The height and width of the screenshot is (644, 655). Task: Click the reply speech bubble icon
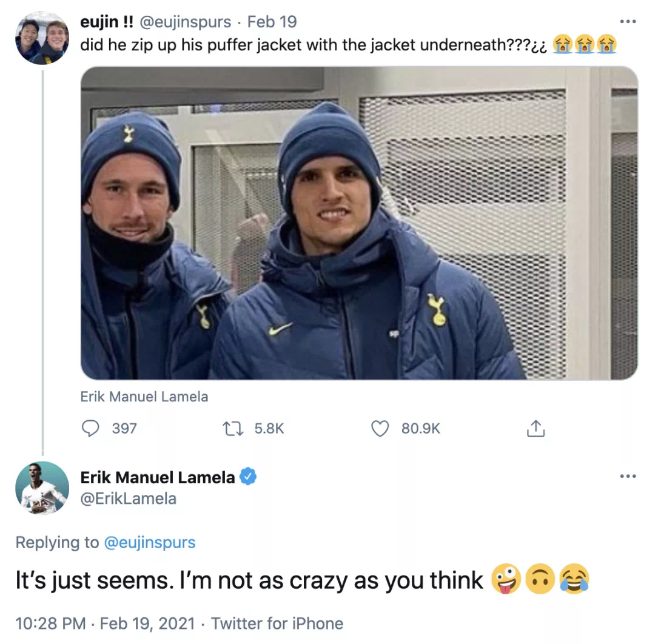coord(90,429)
